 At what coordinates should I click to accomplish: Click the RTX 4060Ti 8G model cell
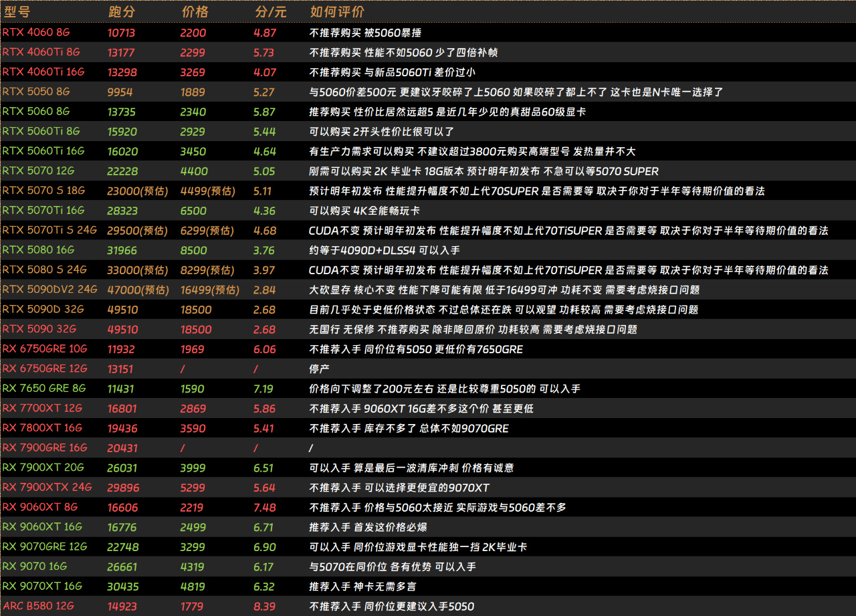[x=41, y=52]
